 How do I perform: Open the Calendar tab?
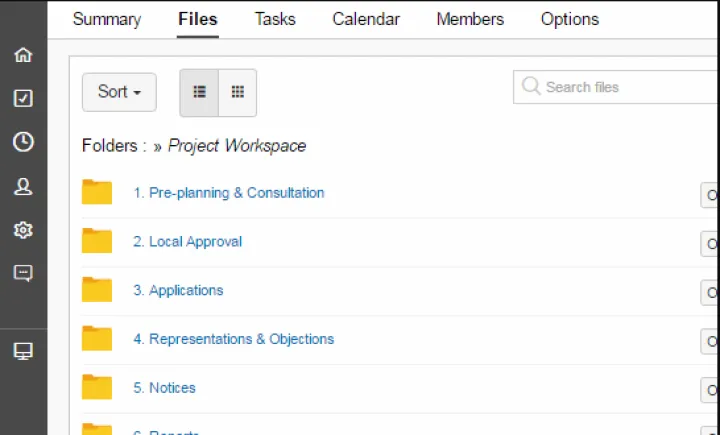(366, 19)
